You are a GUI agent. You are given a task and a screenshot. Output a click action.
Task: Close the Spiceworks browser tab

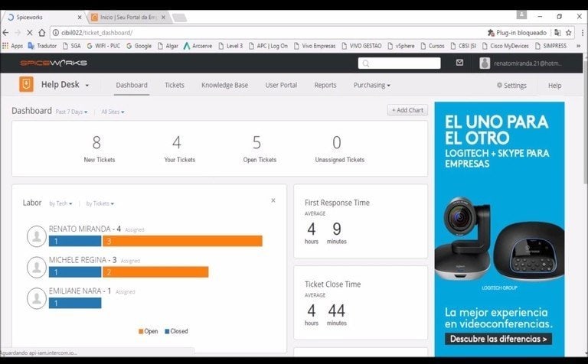pyautogui.click(x=80, y=18)
